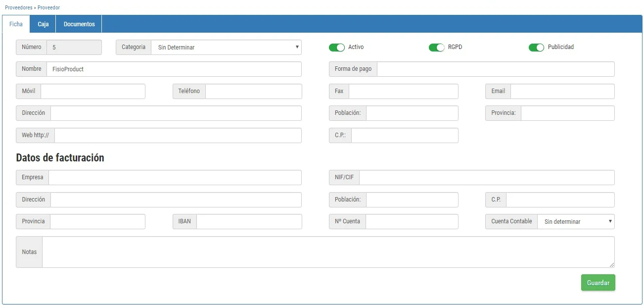Toggle the Activo switch

coord(337,48)
